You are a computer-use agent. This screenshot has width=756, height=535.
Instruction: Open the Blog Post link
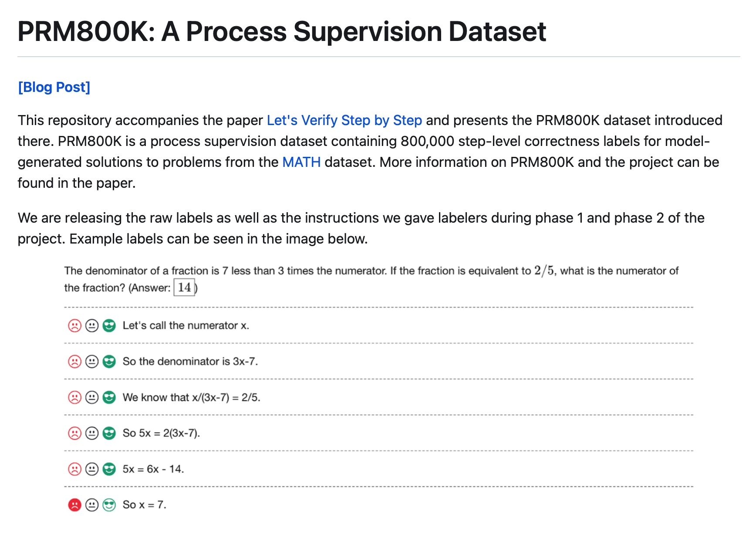pos(54,87)
